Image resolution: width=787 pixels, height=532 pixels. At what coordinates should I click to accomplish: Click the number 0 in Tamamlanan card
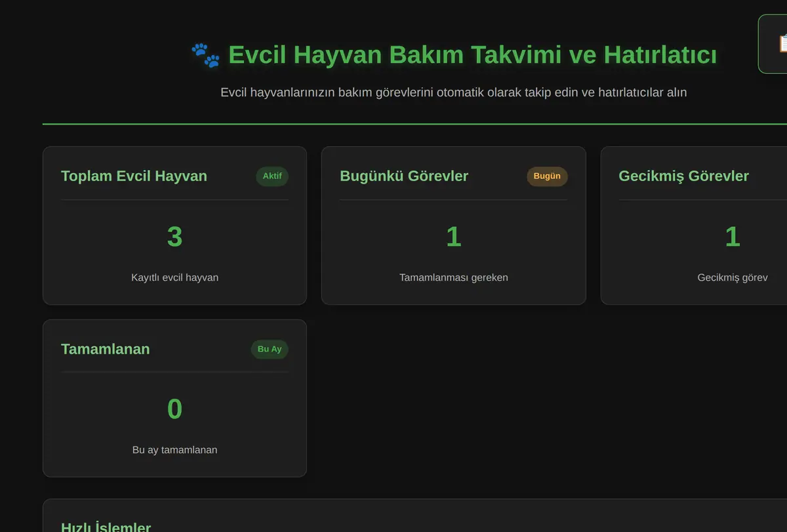point(174,409)
